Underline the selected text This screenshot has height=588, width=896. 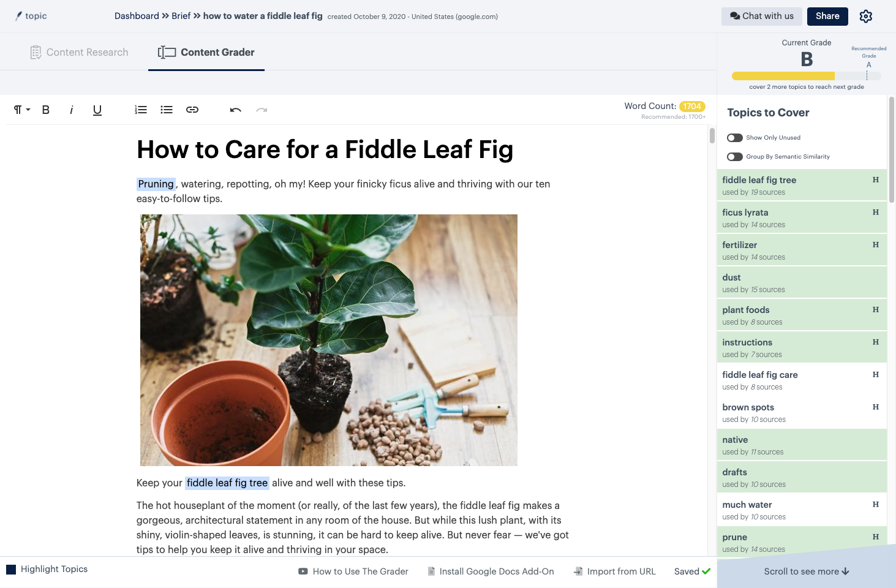point(97,110)
